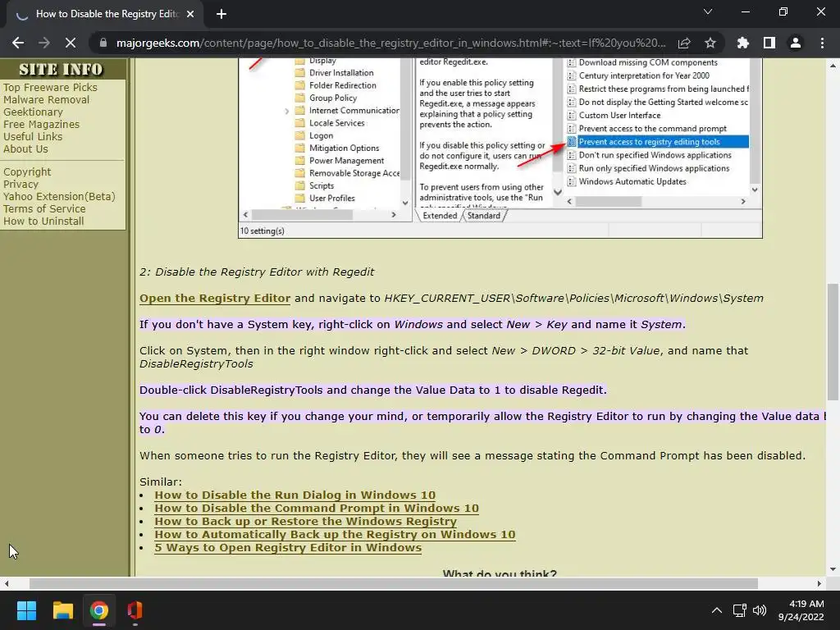Follow the Open the Registry Editor link

(215, 299)
